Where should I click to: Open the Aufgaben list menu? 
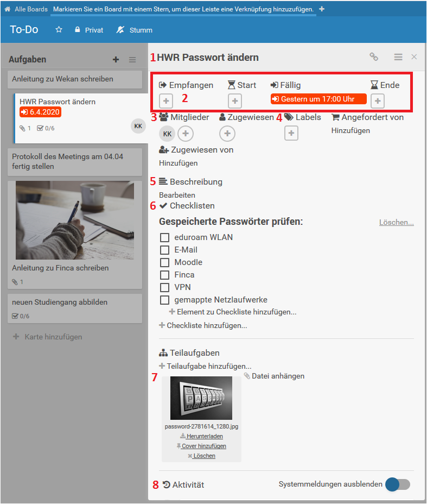(x=132, y=60)
